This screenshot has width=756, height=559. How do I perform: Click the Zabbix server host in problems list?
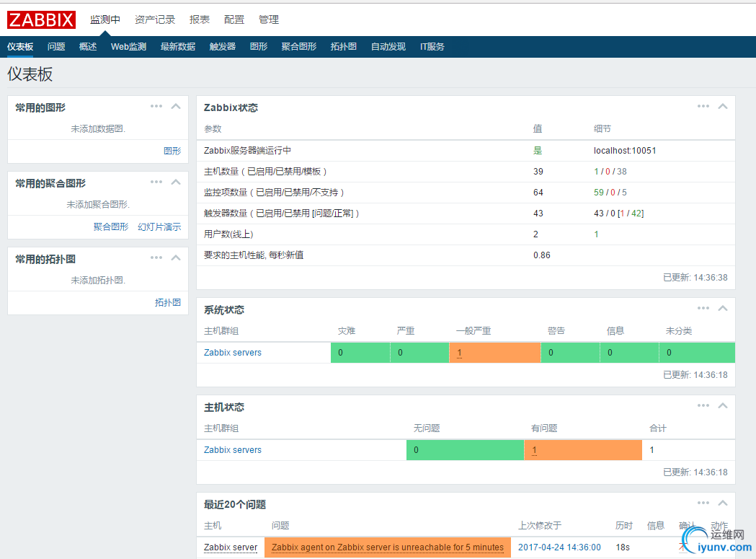tap(230, 547)
